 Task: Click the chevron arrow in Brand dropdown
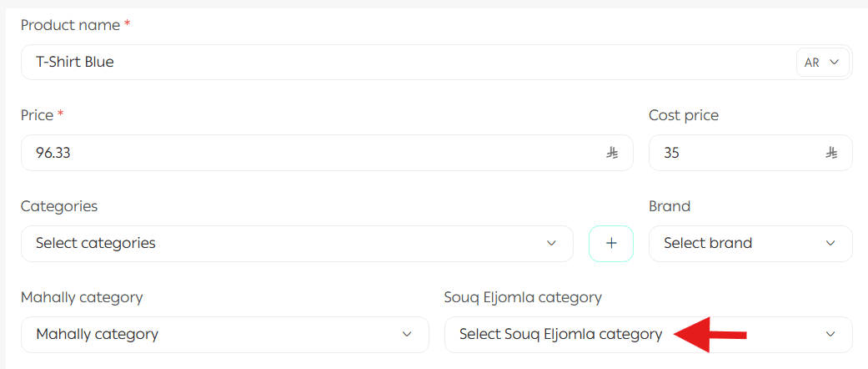pos(830,243)
